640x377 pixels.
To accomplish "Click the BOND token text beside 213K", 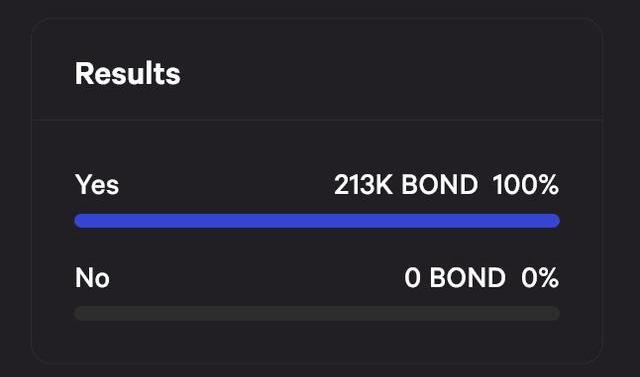I will click(x=439, y=185).
